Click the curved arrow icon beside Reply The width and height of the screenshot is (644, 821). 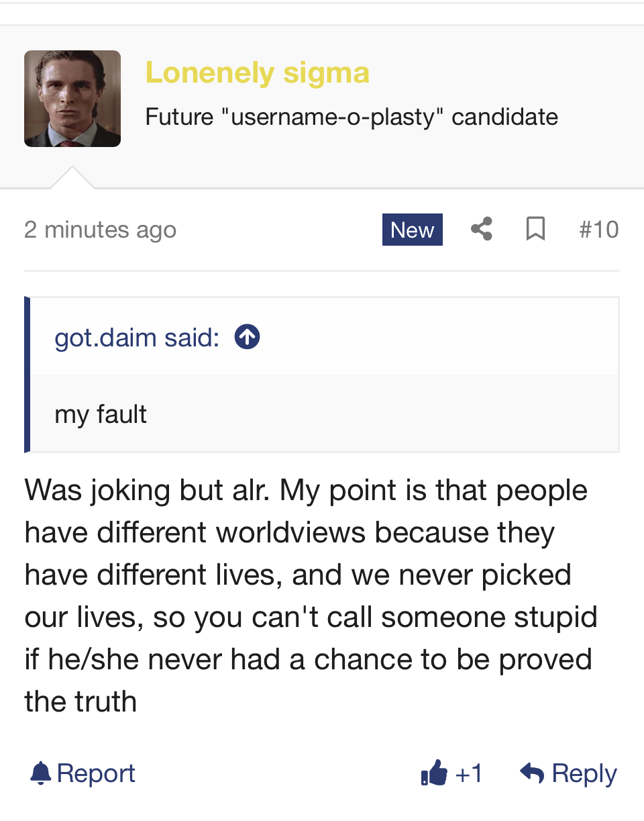[x=532, y=773]
